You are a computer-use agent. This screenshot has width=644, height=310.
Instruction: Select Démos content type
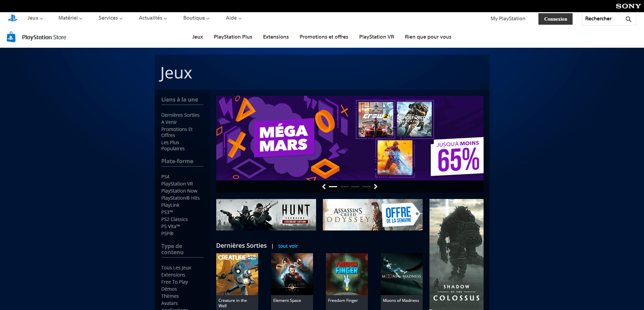click(x=169, y=289)
